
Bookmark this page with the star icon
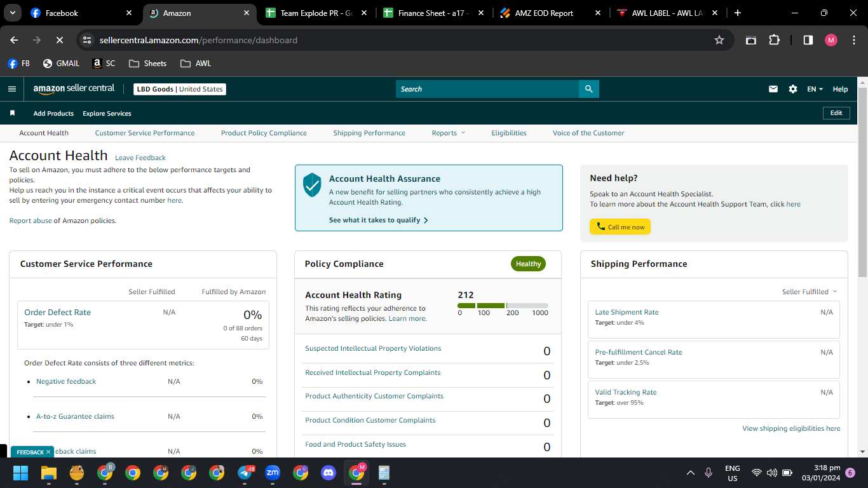(719, 40)
